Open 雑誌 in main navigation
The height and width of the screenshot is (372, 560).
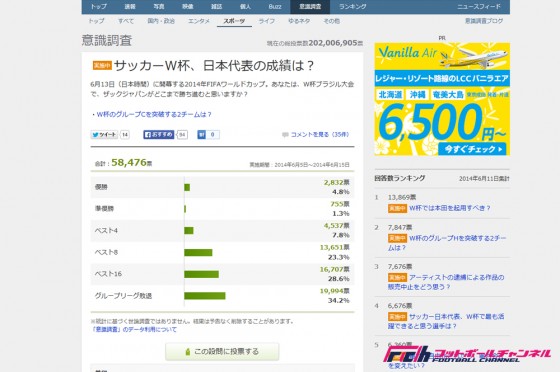(x=216, y=6)
